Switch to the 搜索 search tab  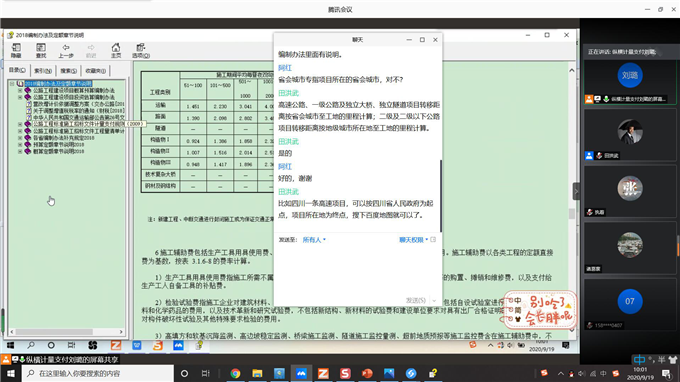point(69,71)
